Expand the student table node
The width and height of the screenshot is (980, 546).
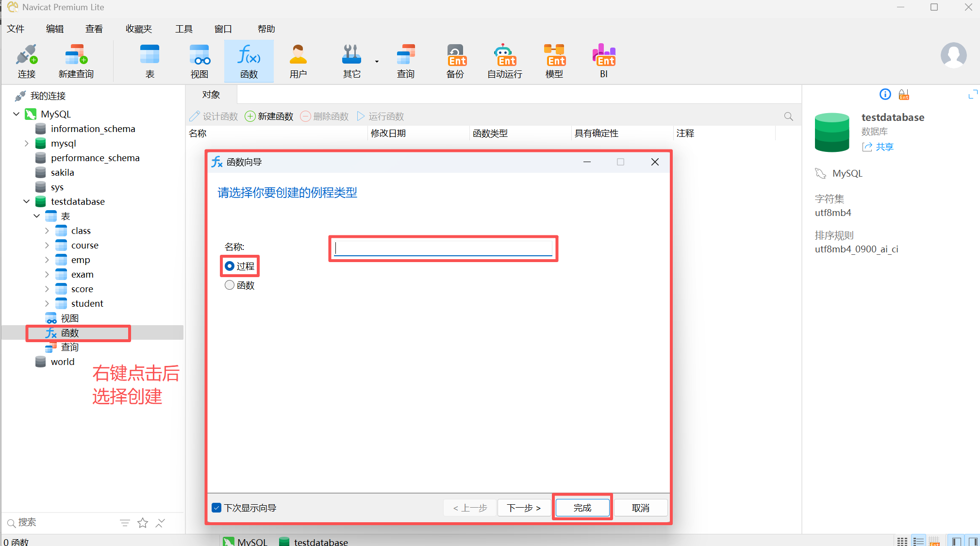(x=47, y=303)
